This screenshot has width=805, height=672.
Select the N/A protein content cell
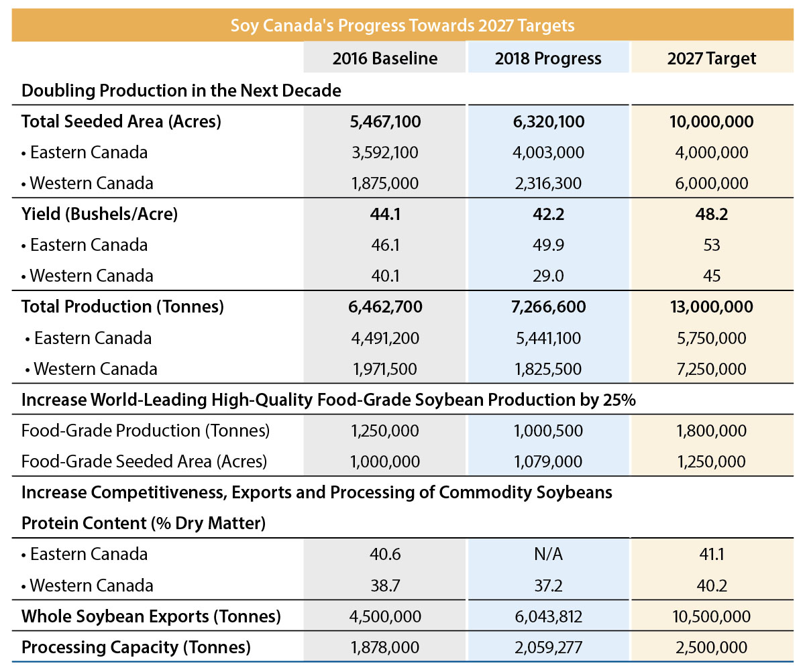[548, 554]
